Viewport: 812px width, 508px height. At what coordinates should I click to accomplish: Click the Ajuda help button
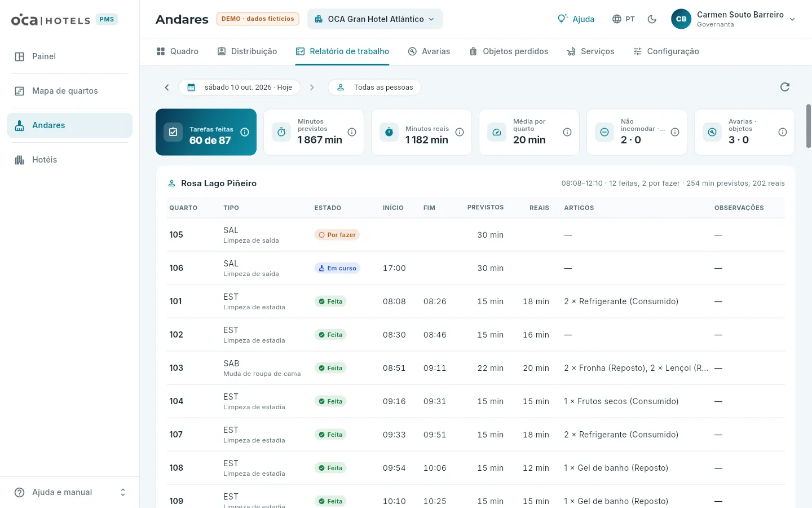pyautogui.click(x=576, y=19)
